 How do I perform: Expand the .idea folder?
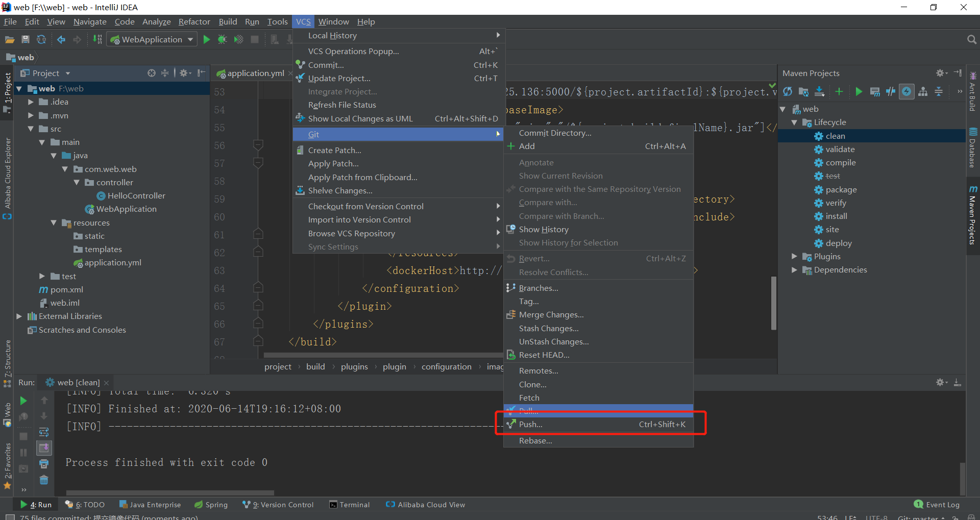point(31,102)
